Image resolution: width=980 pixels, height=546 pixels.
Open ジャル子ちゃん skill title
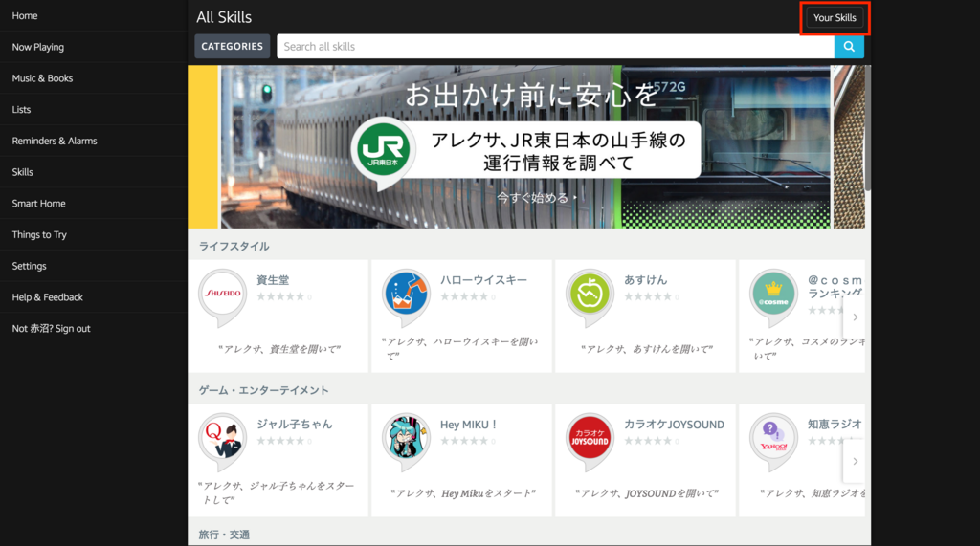point(294,424)
